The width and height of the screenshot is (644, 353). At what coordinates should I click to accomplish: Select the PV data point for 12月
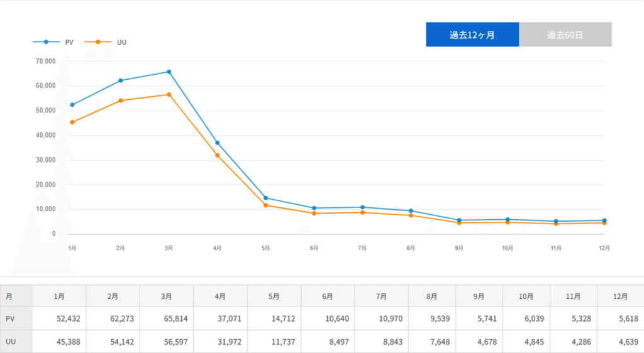tap(604, 220)
